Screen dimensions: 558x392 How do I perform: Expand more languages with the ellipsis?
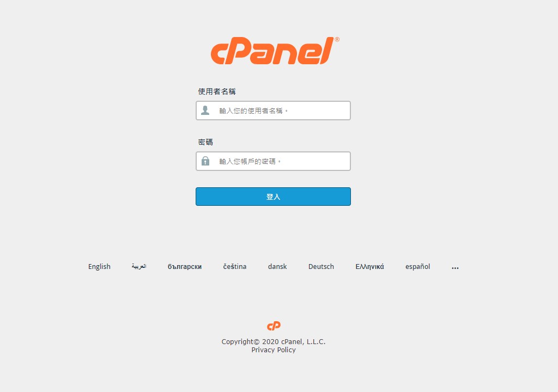(455, 268)
